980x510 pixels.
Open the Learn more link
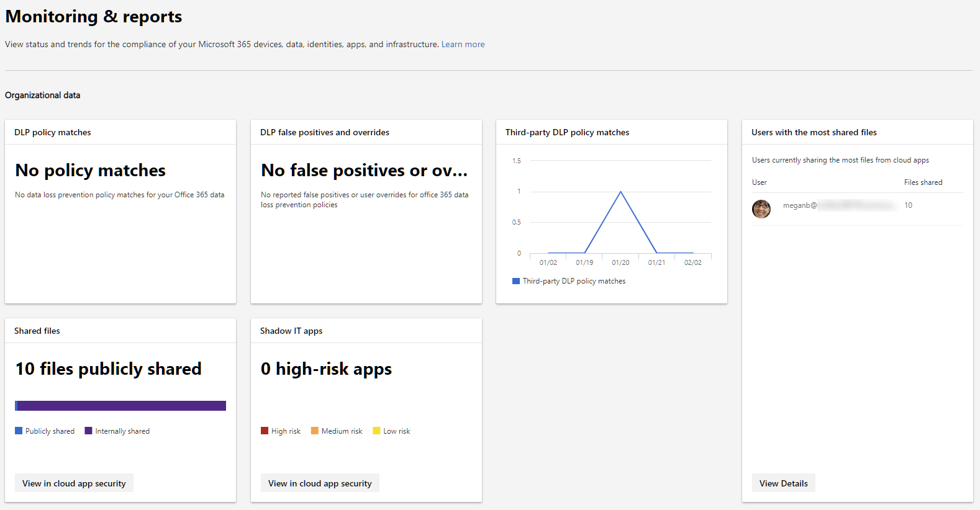[x=463, y=44]
